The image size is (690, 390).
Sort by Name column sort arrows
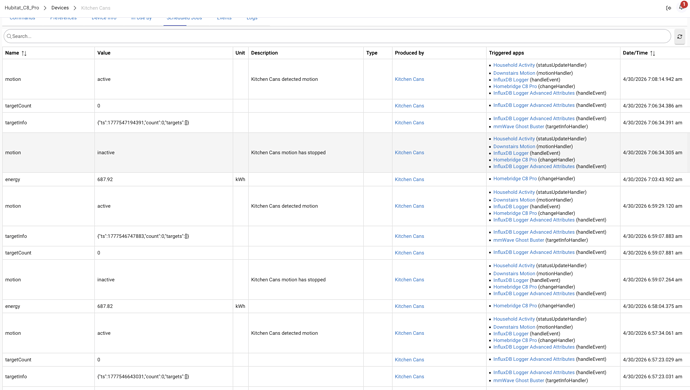click(24, 53)
